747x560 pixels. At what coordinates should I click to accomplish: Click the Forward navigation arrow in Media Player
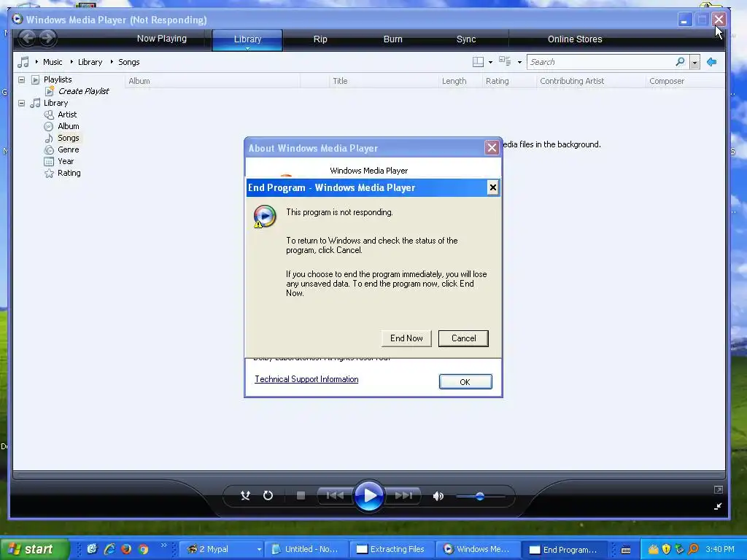[x=47, y=38]
